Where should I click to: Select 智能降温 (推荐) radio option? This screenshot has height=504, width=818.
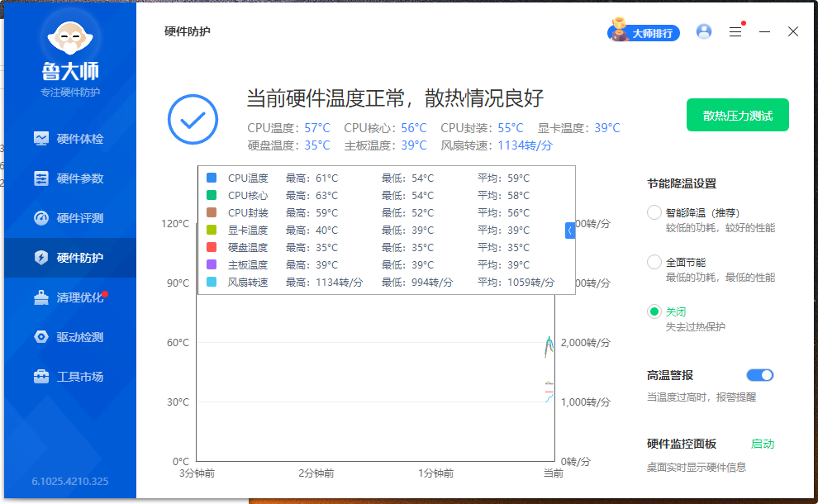654,213
